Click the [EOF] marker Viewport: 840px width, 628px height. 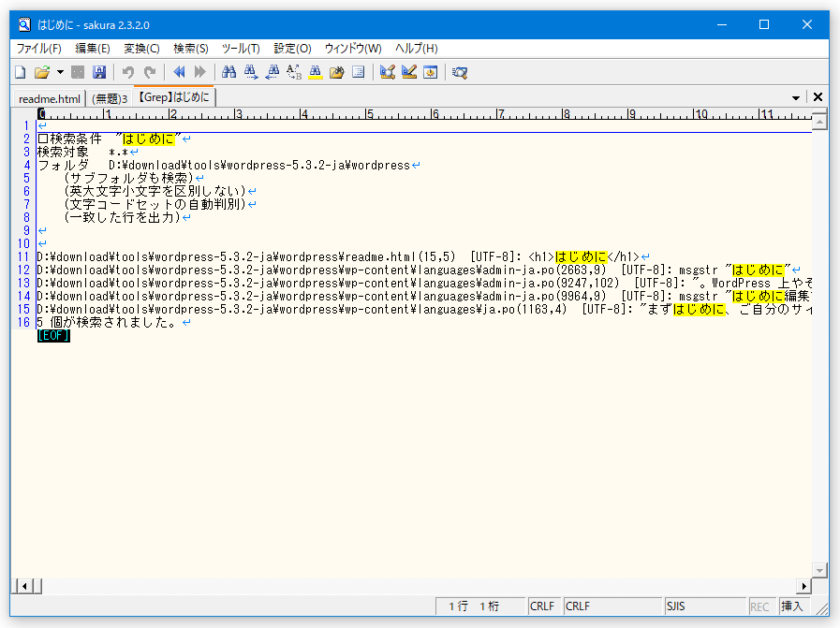click(x=53, y=336)
